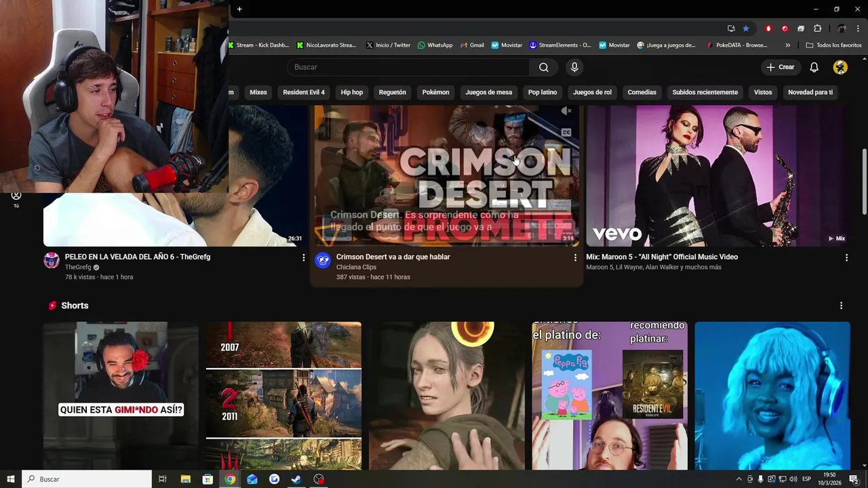
Task: Open the volume icon in system tray
Action: pos(793,479)
